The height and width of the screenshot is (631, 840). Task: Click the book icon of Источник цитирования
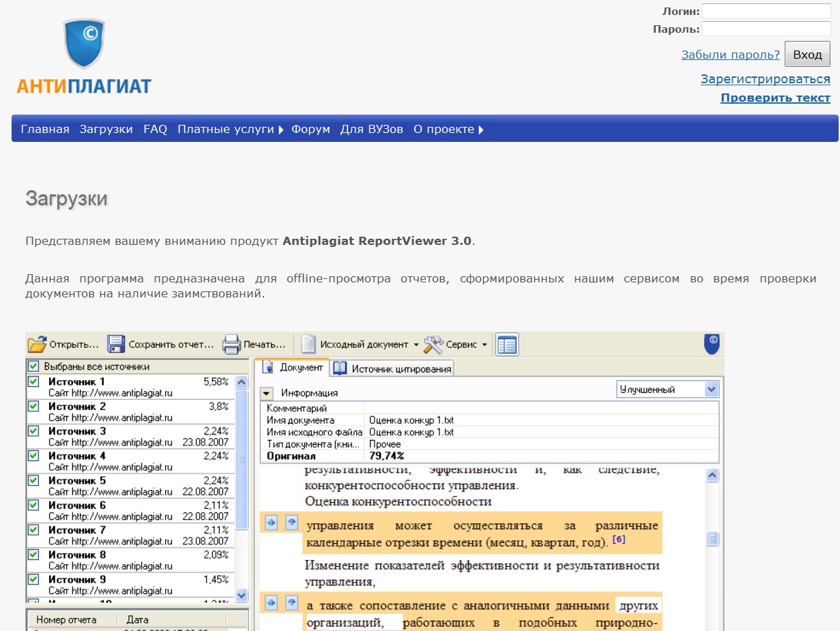[340, 369]
